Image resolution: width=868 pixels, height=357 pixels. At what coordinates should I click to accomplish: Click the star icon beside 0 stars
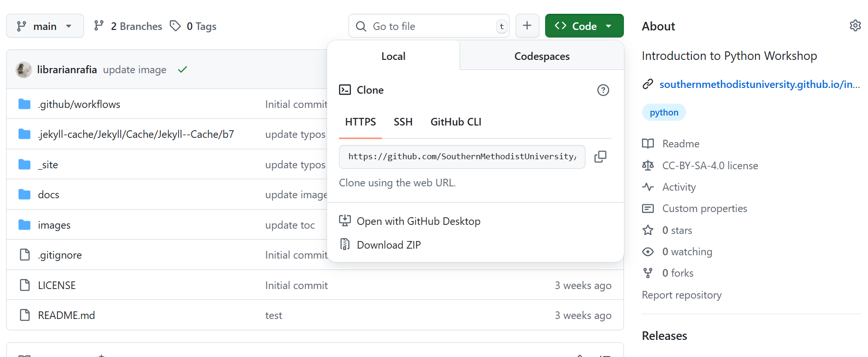[x=648, y=230]
